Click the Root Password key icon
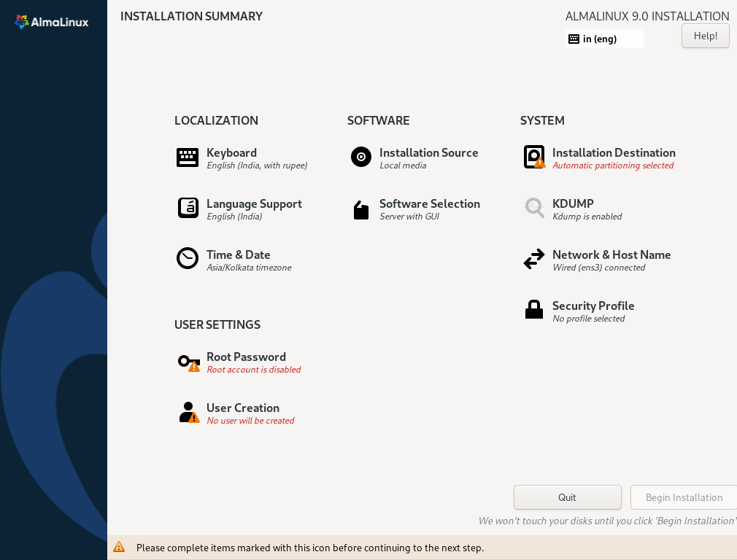Image resolution: width=737 pixels, height=560 pixels. pyautogui.click(x=187, y=360)
